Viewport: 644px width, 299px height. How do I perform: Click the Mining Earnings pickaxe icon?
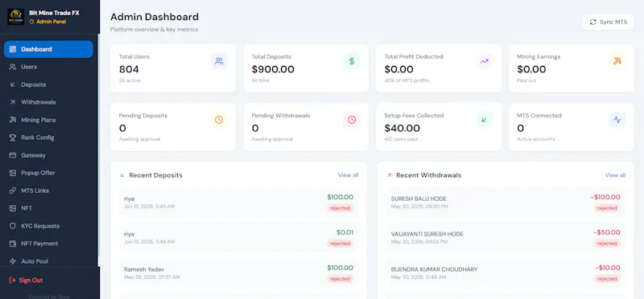(x=617, y=62)
